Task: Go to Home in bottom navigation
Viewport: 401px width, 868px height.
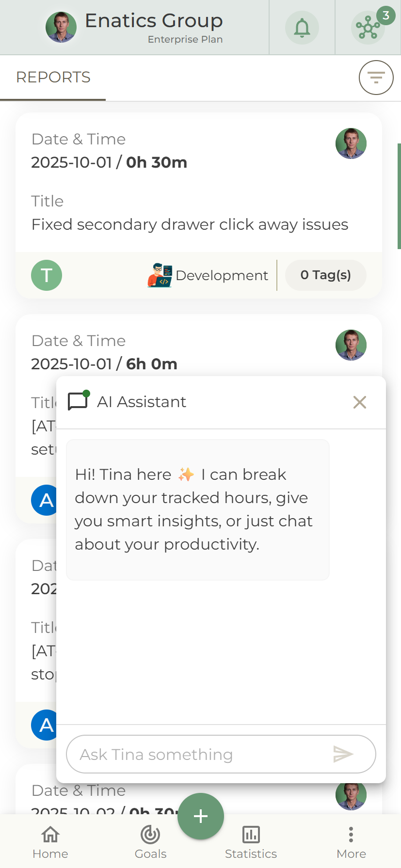Action: (50, 841)
